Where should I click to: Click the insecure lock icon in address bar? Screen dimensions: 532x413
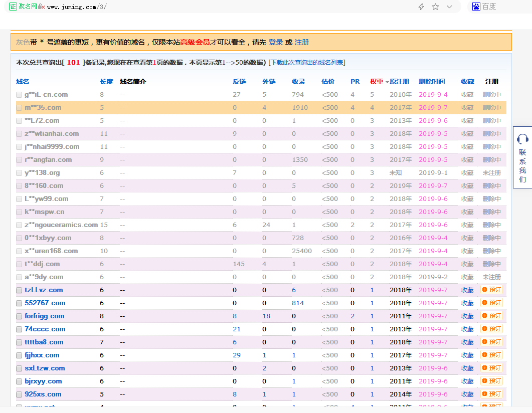[x=42, y=7]
